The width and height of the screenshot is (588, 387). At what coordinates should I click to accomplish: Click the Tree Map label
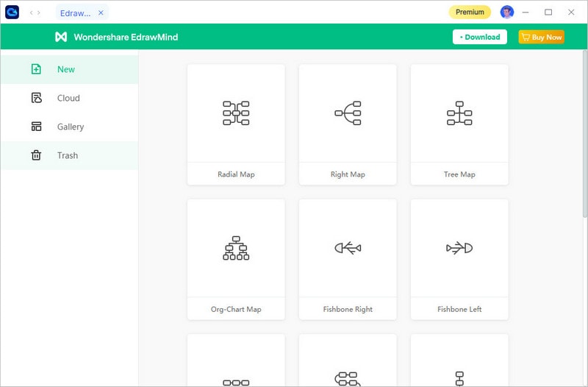coord(459,174)
